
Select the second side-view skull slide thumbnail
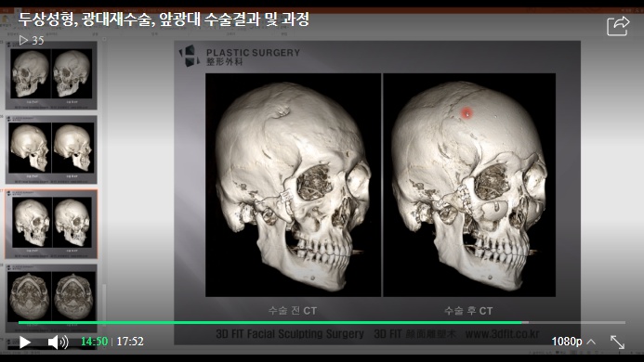click(51, 149)
